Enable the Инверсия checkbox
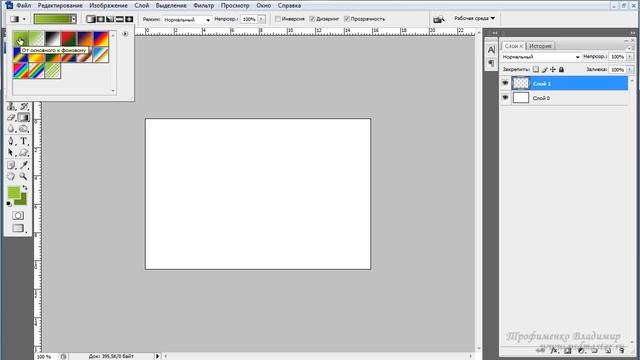Image resolution: width=640 pixels, height=360 pixels. tap(278, 19)
